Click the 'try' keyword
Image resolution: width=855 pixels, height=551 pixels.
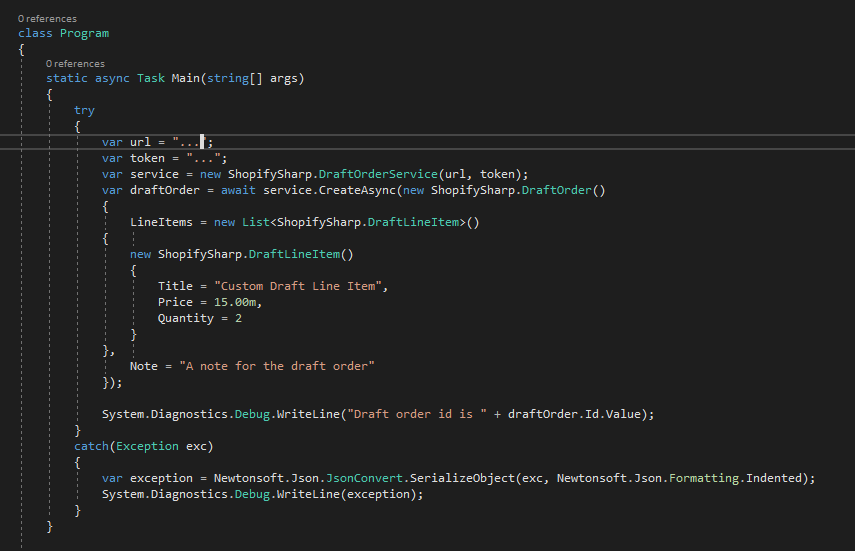85,110
